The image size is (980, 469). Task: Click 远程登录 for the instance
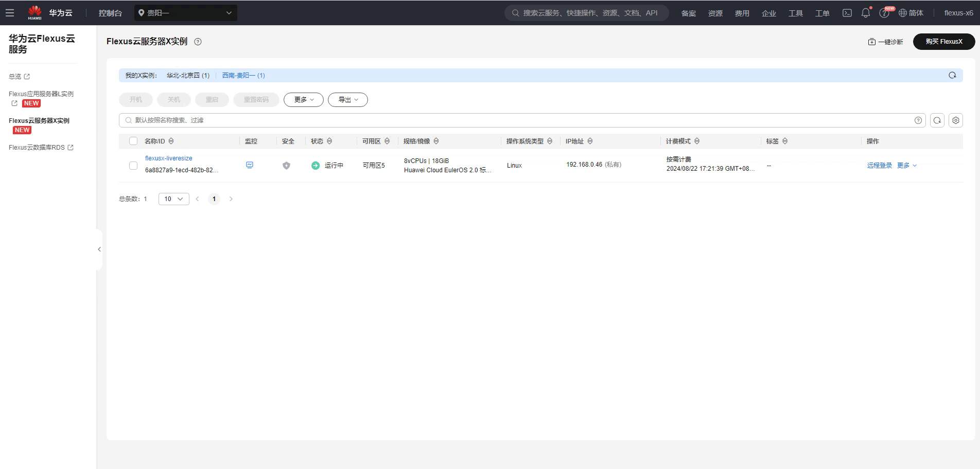pyautogui.click(x=880, y=166)
